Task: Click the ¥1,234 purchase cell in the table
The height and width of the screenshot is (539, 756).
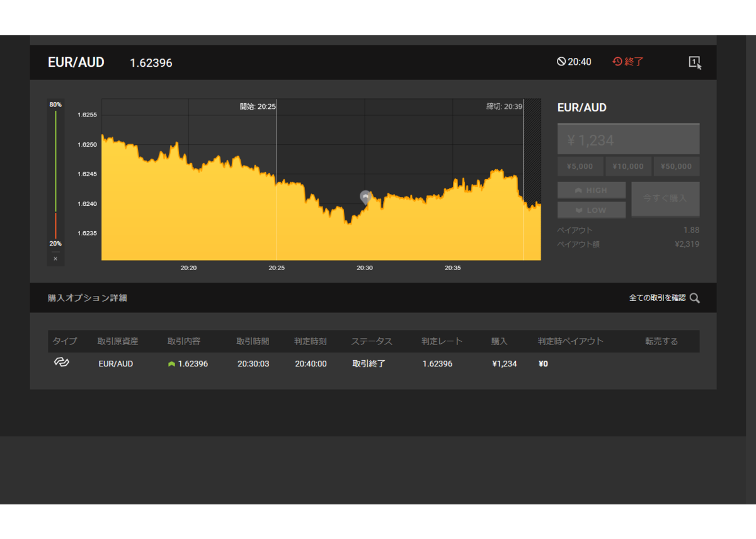Action: (x=505, y=364)
